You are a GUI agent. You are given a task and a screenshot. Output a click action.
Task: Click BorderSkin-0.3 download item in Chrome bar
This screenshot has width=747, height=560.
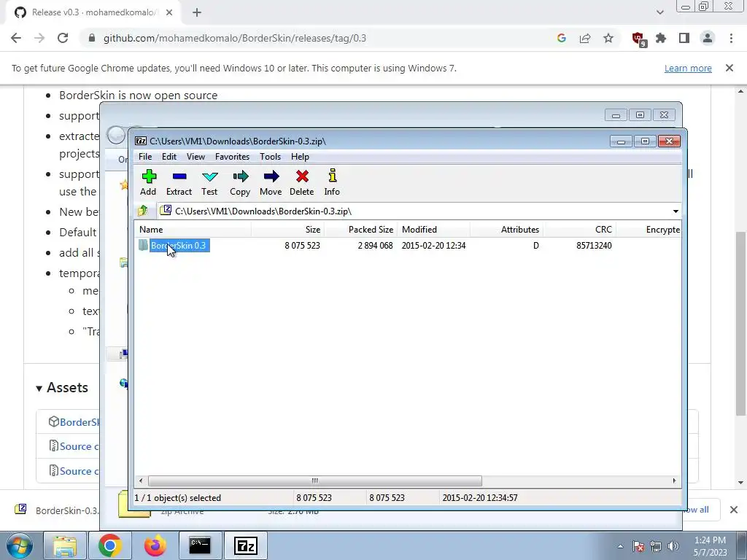pyautogui.click(x=57, y=510)
